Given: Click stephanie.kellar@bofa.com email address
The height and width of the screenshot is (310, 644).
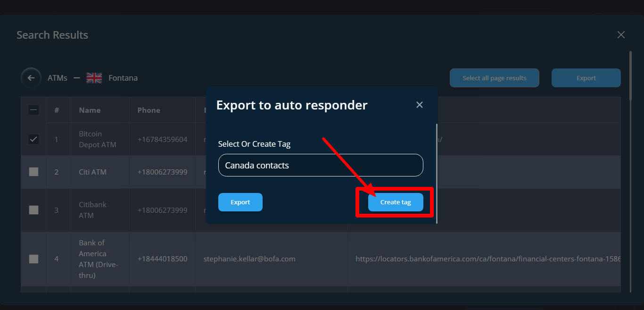Looking at the screenshot, I should 249,259.
